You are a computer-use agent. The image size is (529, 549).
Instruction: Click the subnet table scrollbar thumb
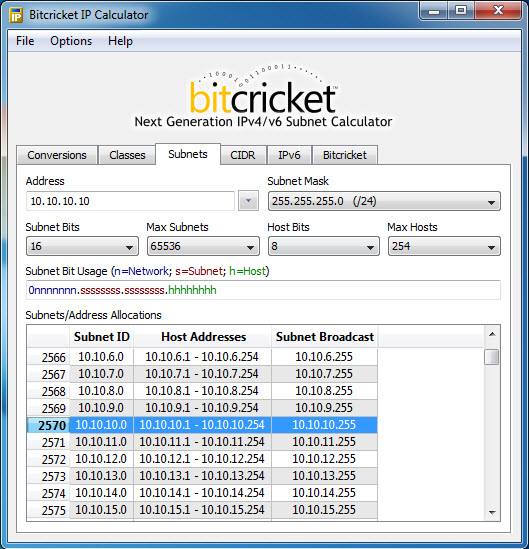coord(492,357)
